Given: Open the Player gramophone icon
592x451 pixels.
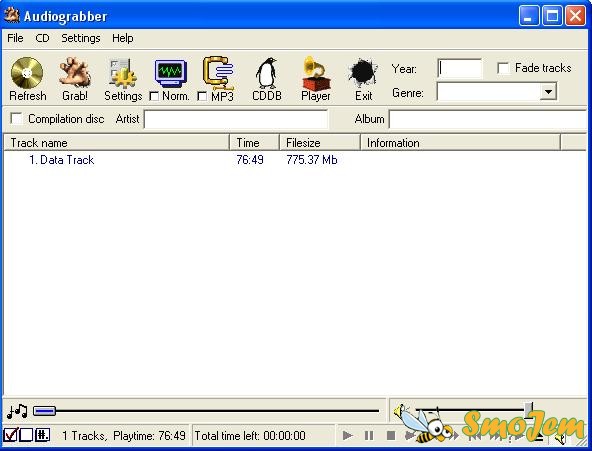Looking at the screenshot, I should point(316,73).
